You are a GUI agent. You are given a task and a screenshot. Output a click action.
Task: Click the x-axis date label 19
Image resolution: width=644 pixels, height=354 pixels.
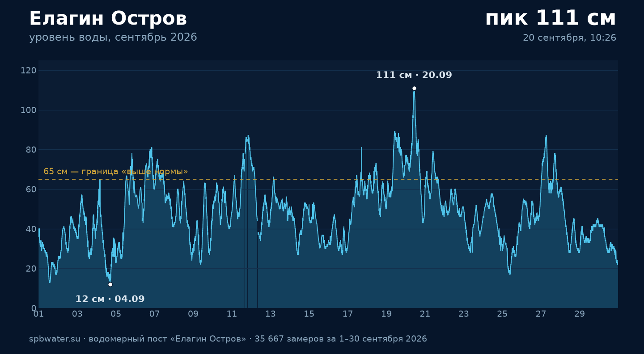pos(386,314)
